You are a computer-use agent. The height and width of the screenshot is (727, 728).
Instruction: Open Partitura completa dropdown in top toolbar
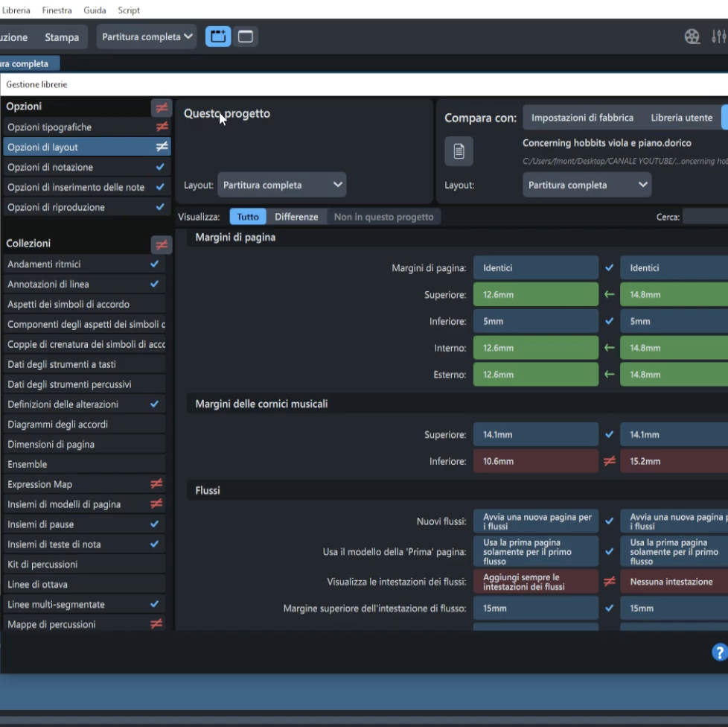tap(147, 36)
